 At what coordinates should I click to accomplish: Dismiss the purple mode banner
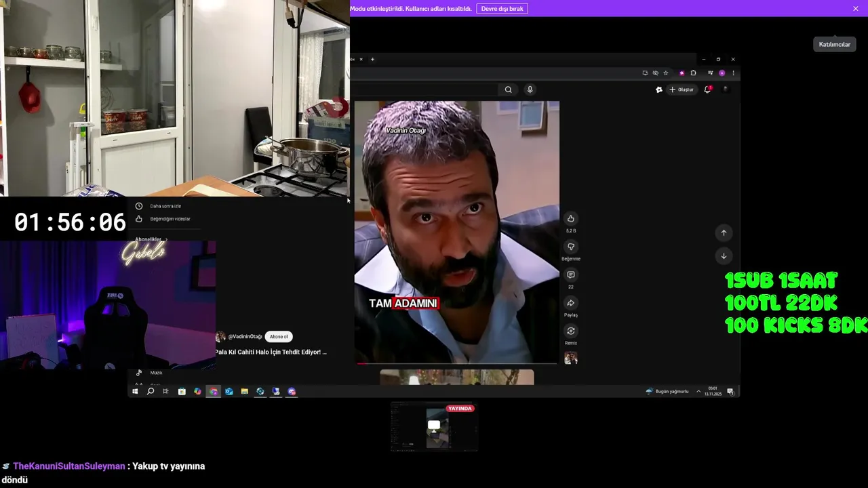coord(856,9)
